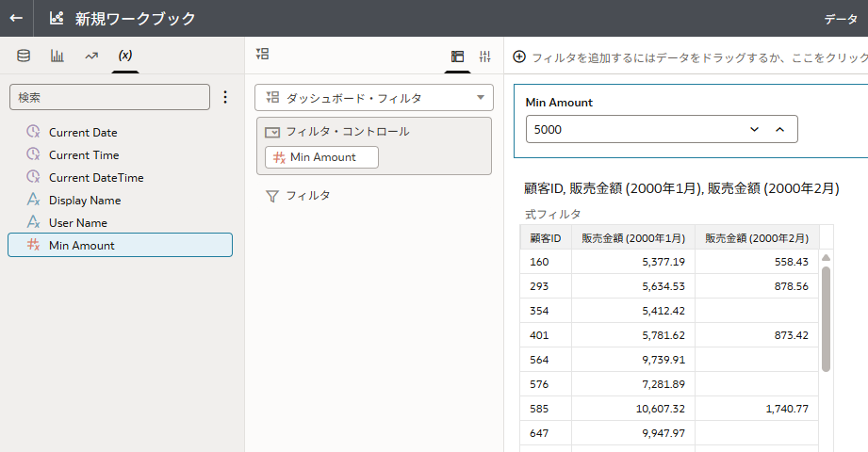This screenshot has height=452, width=868.
Task: Click the データ label in top bar
Action: pyautogui.click(x=841, y=19)
